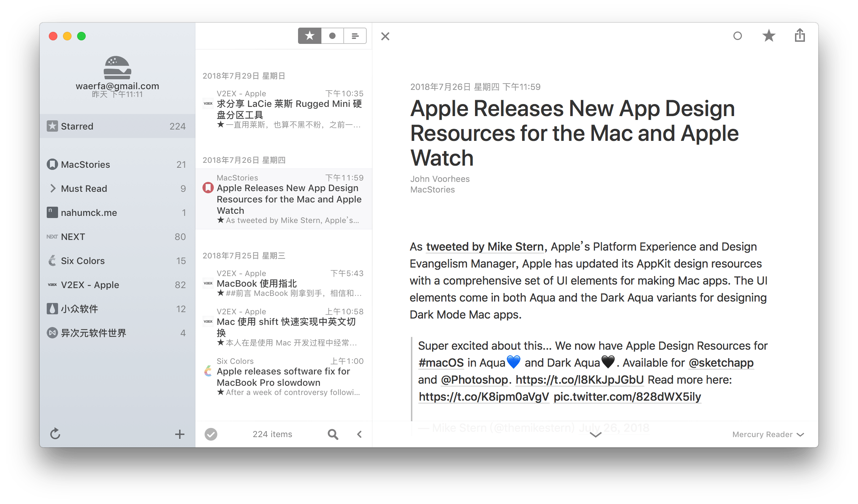Open the @sketchapp mention link
The width and height of the screenshot is (858, 504).
click(721, 363)
